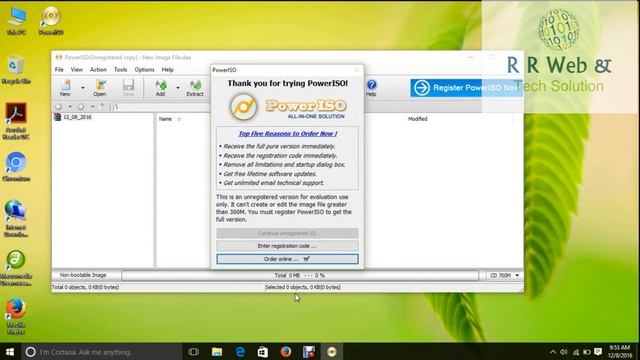Open the Internet Explorer desktop shortcut
This screenshot has height=360, width=640.
pyautogui.click(x=16, y=218)
